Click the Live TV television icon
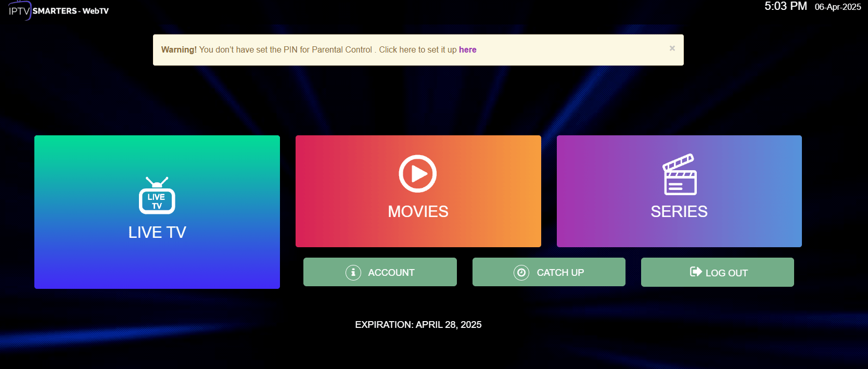This screenshot has height=369, width=868. pos(157,196)
